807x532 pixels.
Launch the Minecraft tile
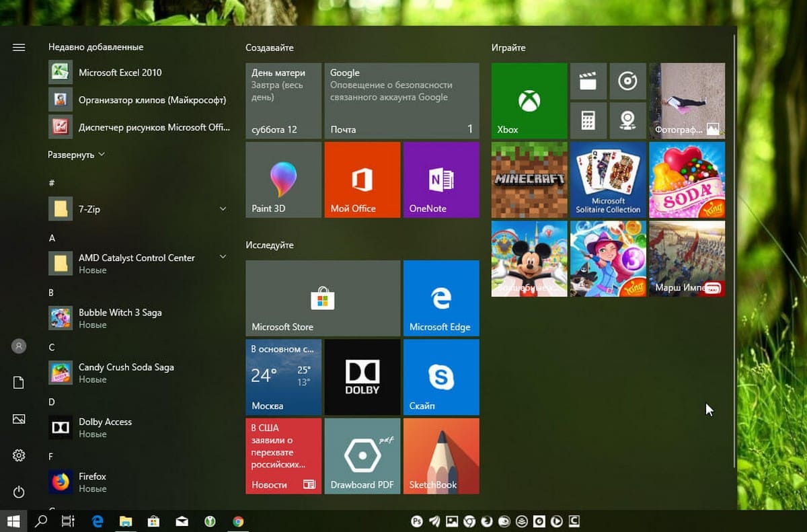pos(529,180)
